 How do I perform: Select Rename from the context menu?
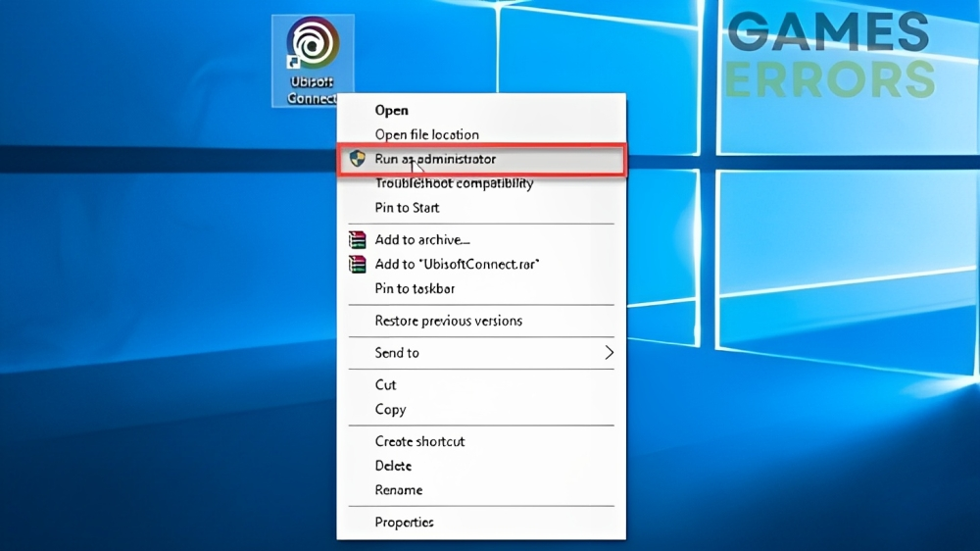481,489
